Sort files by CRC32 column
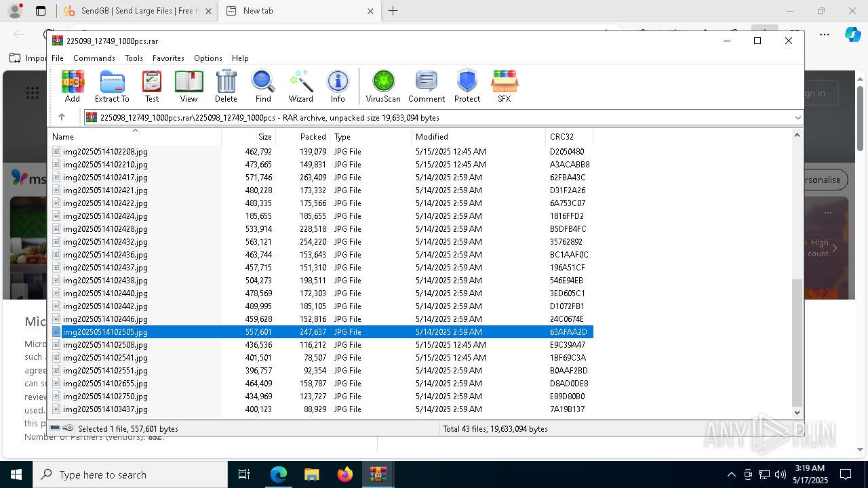The height and width of the screenshot is (488, 868). click(570, 136)
